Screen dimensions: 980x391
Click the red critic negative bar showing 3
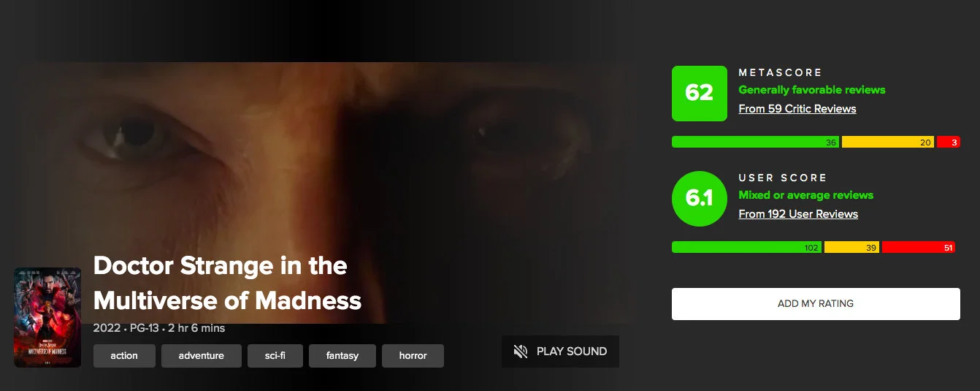(x=948, y=143)
